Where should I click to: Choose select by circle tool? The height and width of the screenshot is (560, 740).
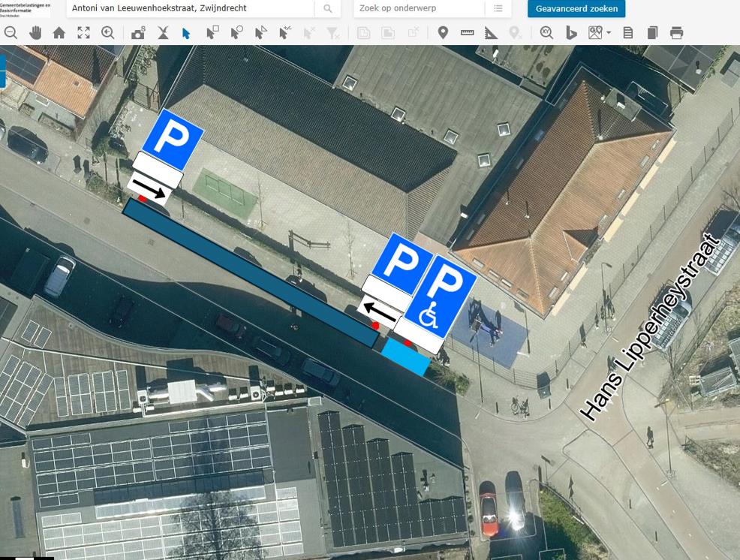tap(236, 33)
